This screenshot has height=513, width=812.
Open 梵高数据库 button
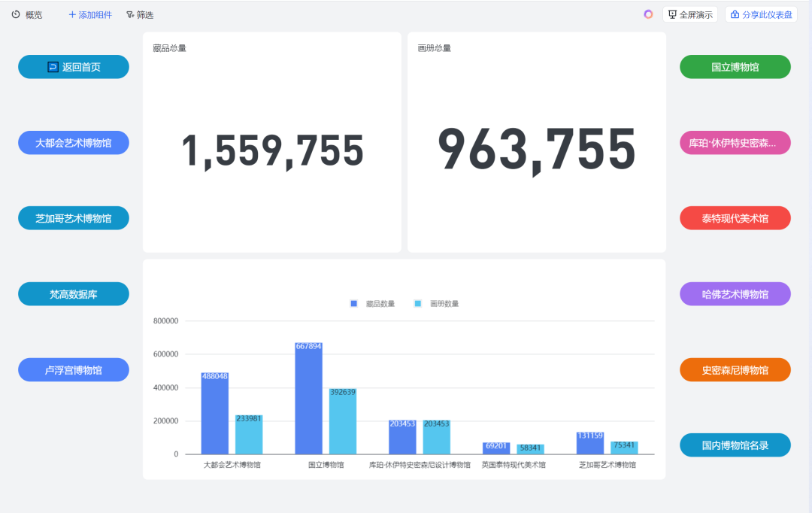pos(74,294)
